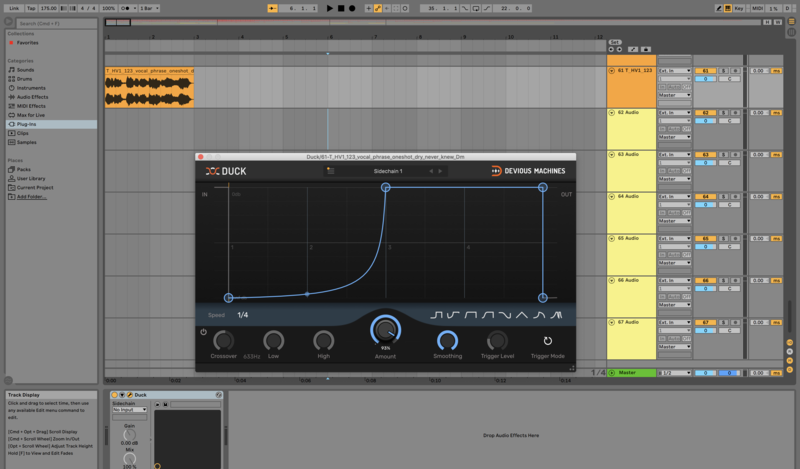Click Duck Trigger Mode loop icon

[x=547, y=340]
